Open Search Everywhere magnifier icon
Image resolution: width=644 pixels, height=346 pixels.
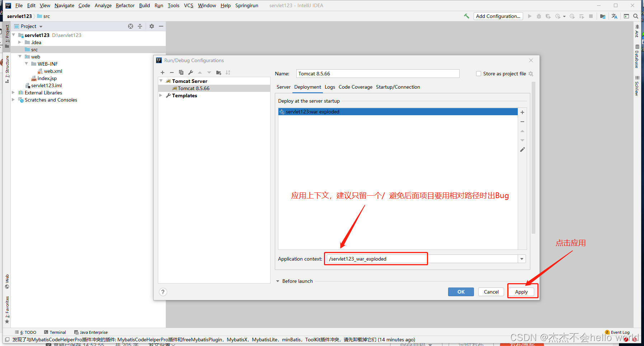[636, 16]
